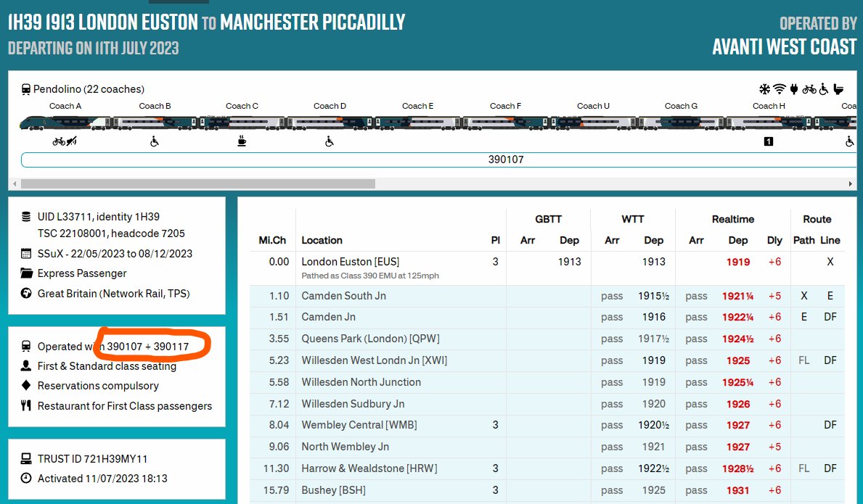
Task: Click Bushey realtime departure 1931
Action: pos(738,490)
